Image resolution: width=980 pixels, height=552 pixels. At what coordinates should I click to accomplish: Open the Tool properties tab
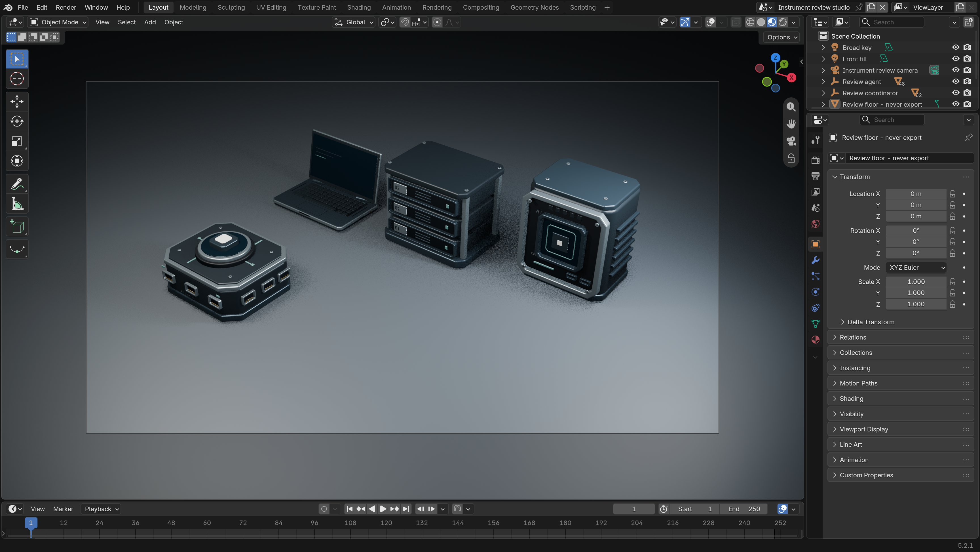point(815,140)
